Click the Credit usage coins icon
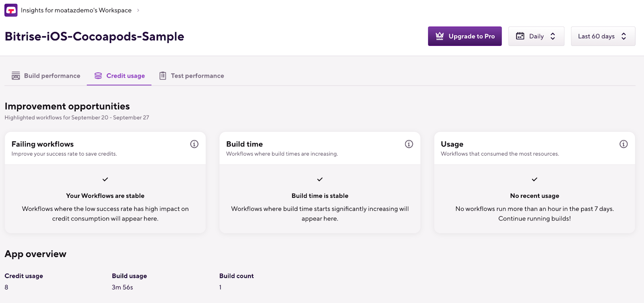The image size is (644, 303). tap(98, 76)
